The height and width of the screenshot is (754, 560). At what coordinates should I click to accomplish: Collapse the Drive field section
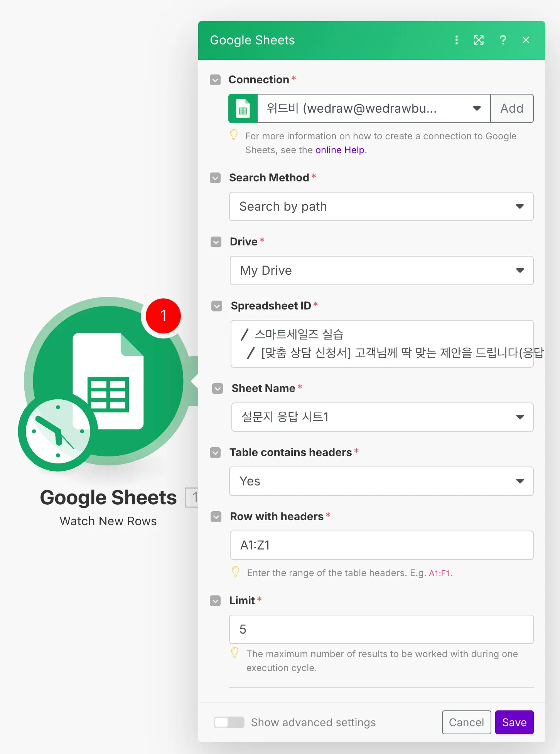[x=216, y=242]
